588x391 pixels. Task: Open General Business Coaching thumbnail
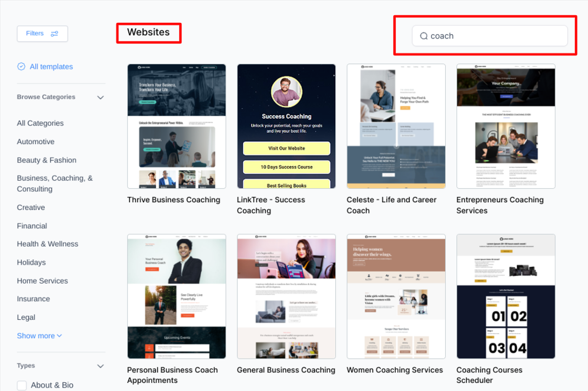[286, 296]
